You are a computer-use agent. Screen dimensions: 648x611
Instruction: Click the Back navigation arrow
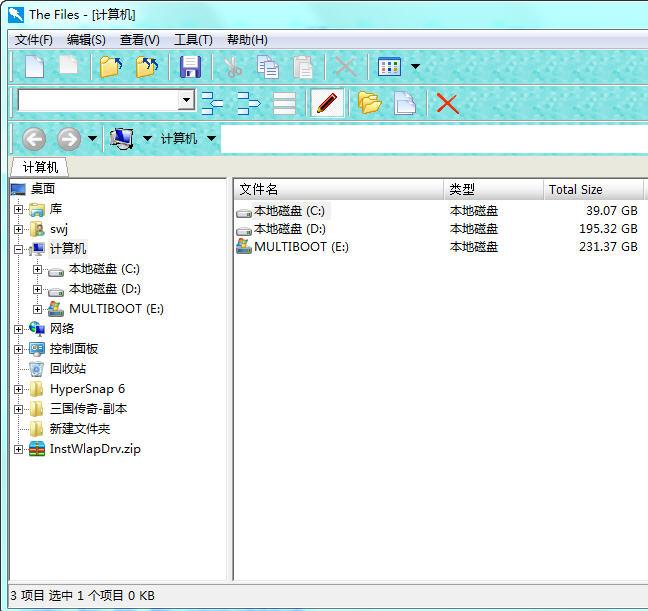click(33, 139)
